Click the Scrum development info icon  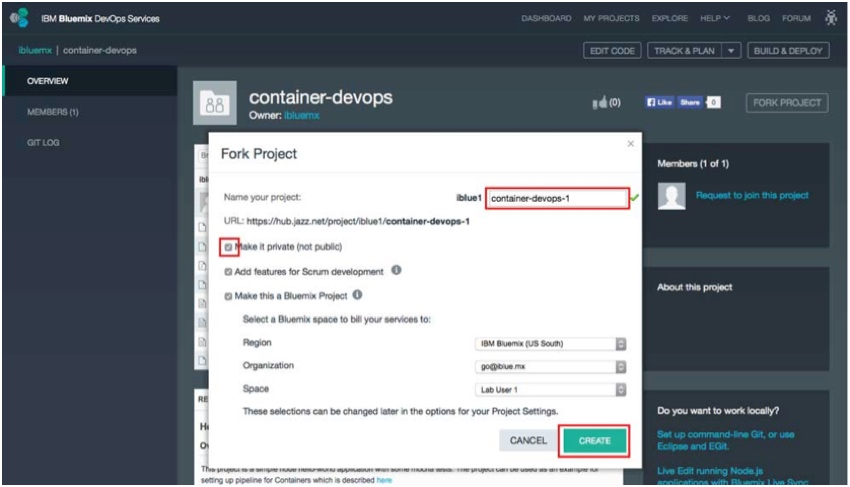click(396, 270)
